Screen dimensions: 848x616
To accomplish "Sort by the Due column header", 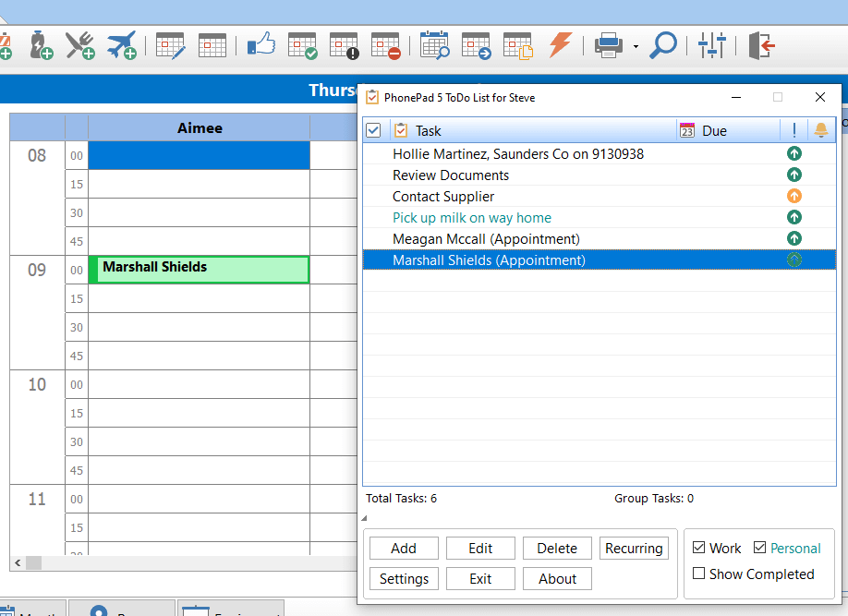I will tap(728, 130).
